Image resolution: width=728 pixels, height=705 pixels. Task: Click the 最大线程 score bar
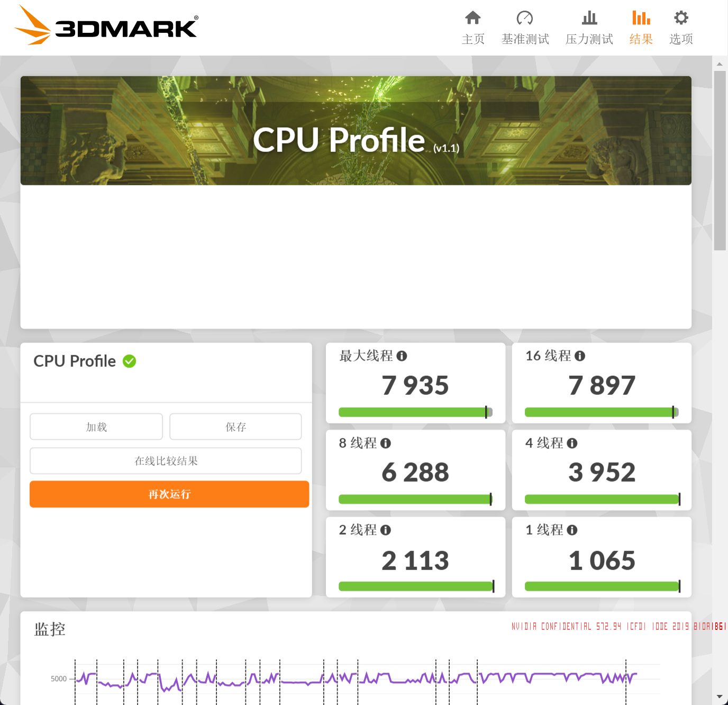point(415,412)
